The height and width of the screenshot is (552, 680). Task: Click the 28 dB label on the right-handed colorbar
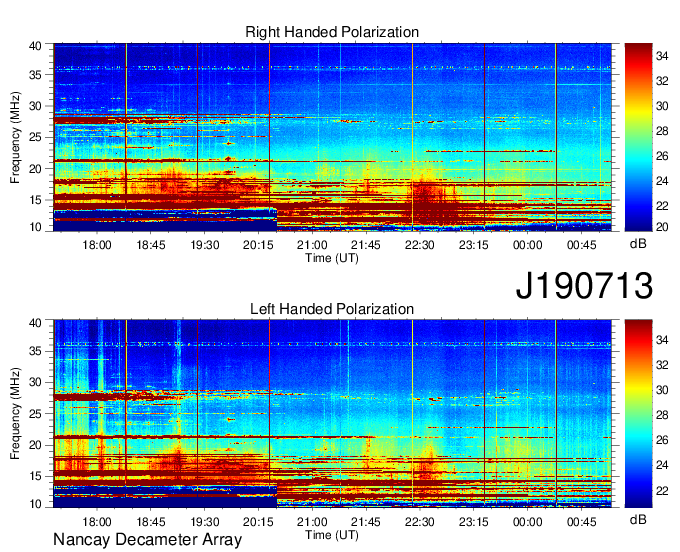[x=662, y=131]
